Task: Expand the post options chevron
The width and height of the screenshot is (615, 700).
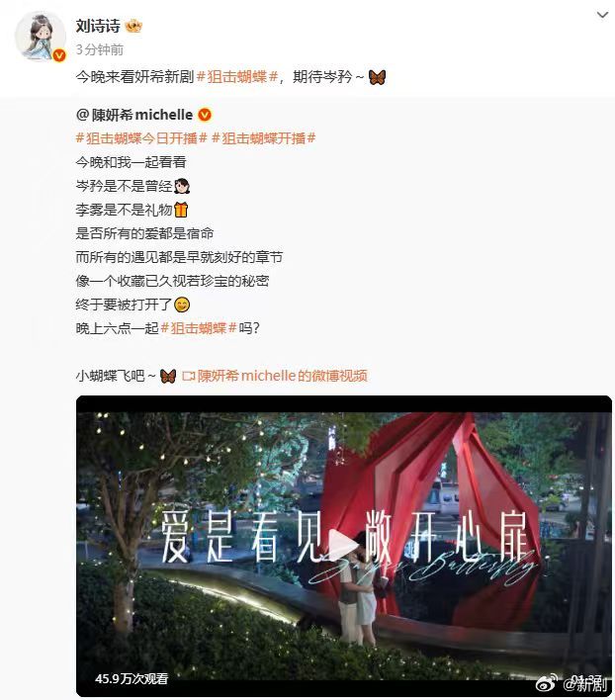Action: [602, 15]
